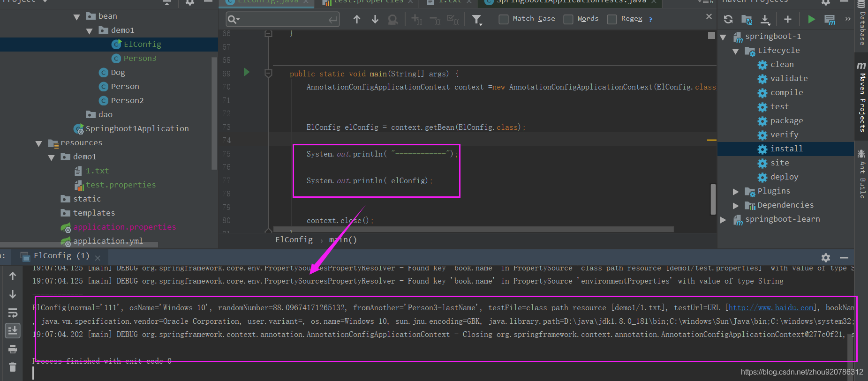Screen dimensions: 868x381
Task: Select the Maven package phase
Action: tap(786, 121)
